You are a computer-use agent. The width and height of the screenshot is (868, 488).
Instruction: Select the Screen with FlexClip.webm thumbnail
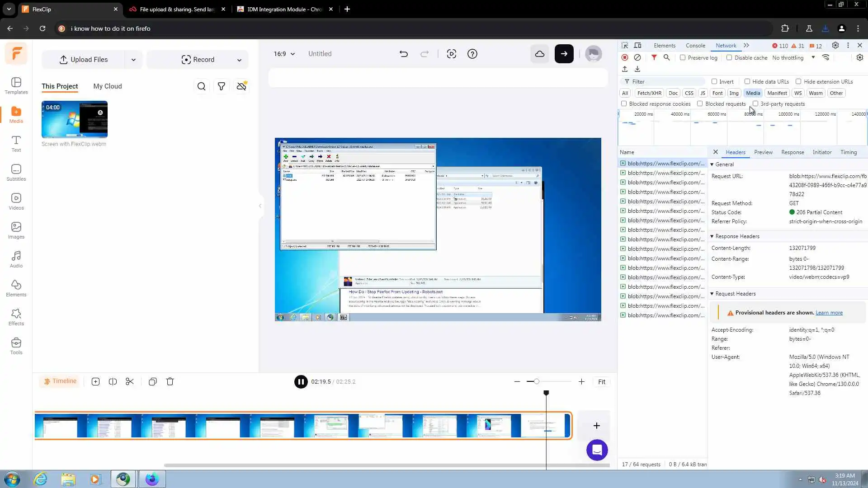pos(75,119)
